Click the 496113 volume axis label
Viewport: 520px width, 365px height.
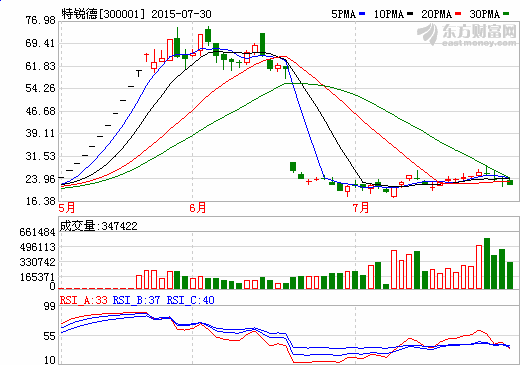(37, 247)
